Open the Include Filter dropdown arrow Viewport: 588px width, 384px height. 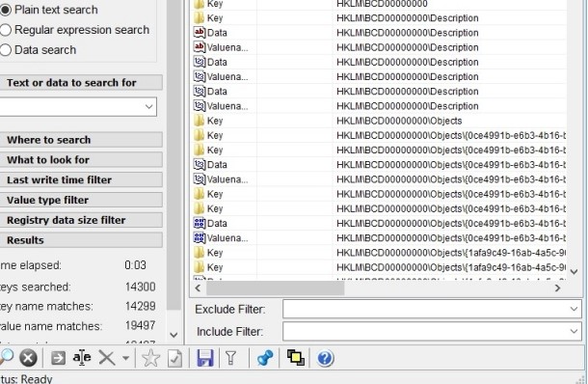574,332
